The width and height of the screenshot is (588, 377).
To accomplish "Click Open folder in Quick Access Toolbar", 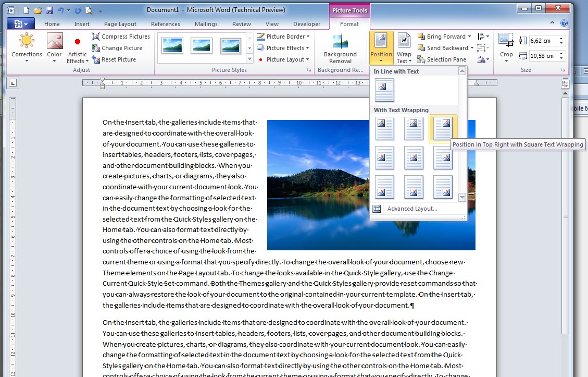I will tap(38, 10).
